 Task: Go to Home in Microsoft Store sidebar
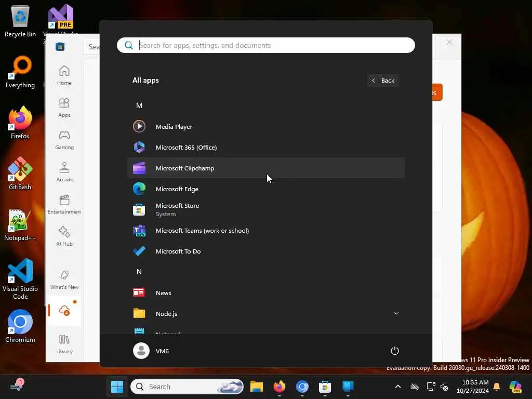[64, 75]
